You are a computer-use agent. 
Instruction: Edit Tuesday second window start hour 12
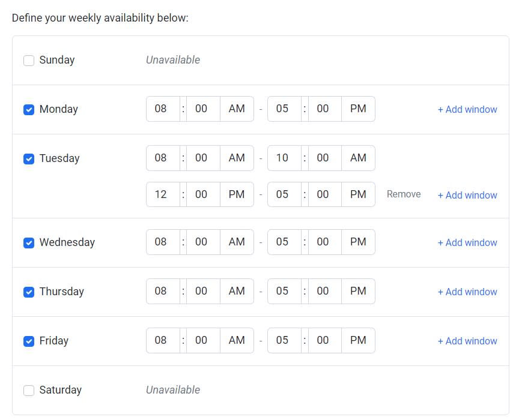[x=163, y=194]
